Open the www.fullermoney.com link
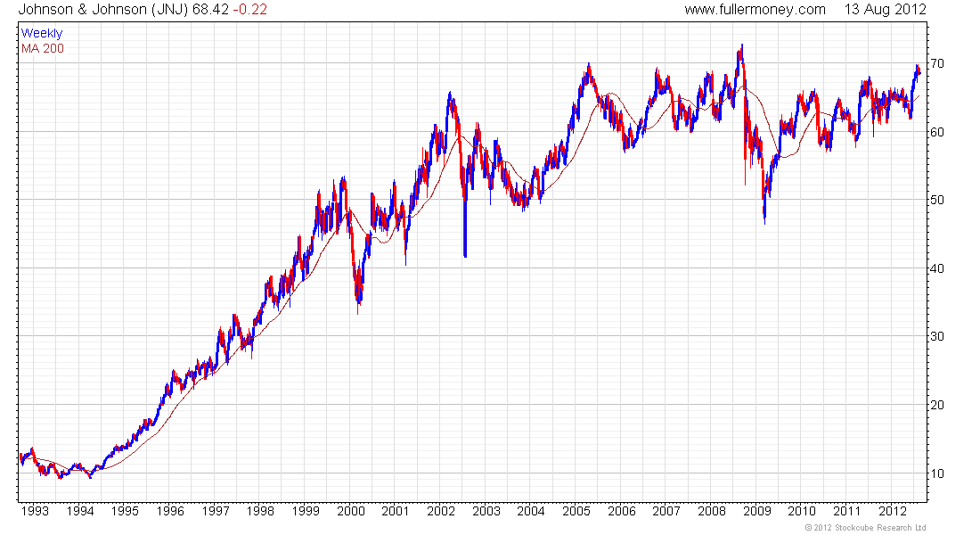 pos(755,10)
